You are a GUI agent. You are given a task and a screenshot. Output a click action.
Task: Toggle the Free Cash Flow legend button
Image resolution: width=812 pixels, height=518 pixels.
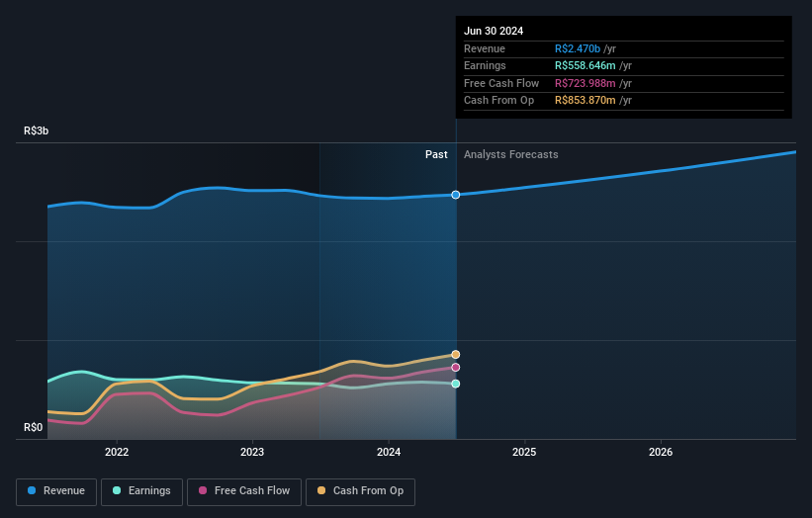pyautogui.click(x=244, y=491)
